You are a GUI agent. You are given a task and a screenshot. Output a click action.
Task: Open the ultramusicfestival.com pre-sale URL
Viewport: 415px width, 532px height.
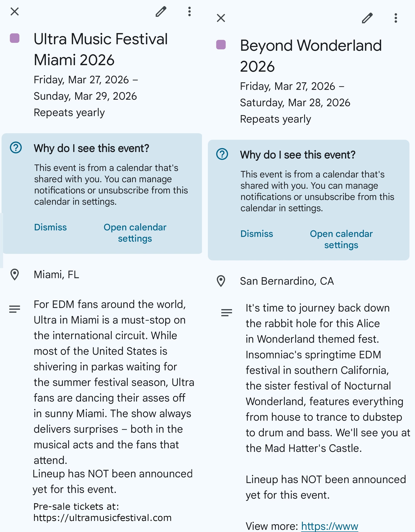(102, 518)
